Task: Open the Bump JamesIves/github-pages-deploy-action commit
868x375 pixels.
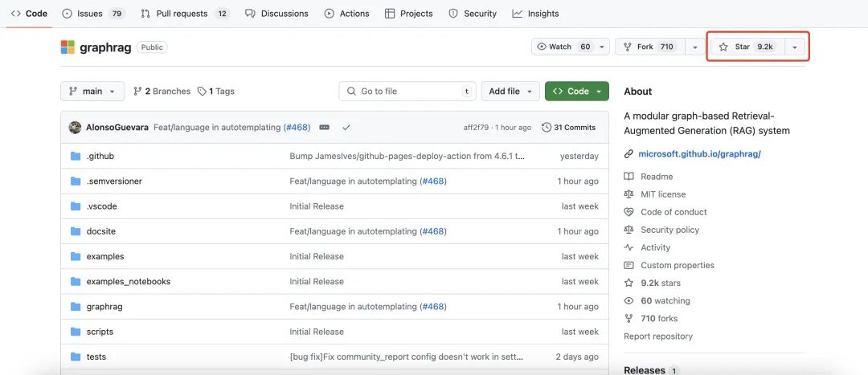Action: 407,156
